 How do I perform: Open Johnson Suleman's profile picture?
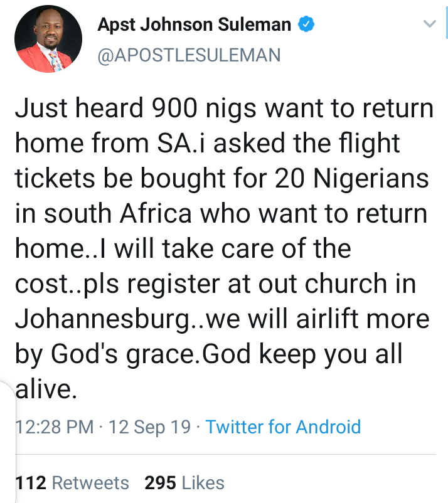coord(48,41)
